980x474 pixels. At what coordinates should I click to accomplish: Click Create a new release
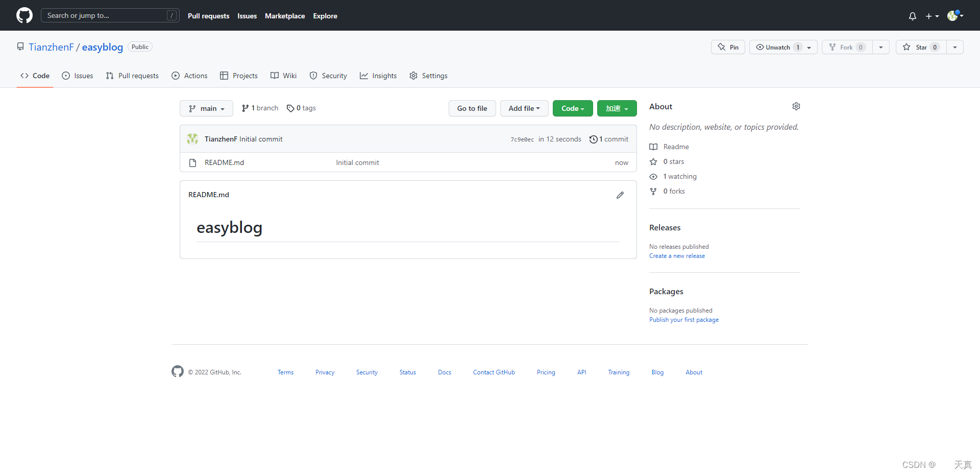click(x=677, y=256)
